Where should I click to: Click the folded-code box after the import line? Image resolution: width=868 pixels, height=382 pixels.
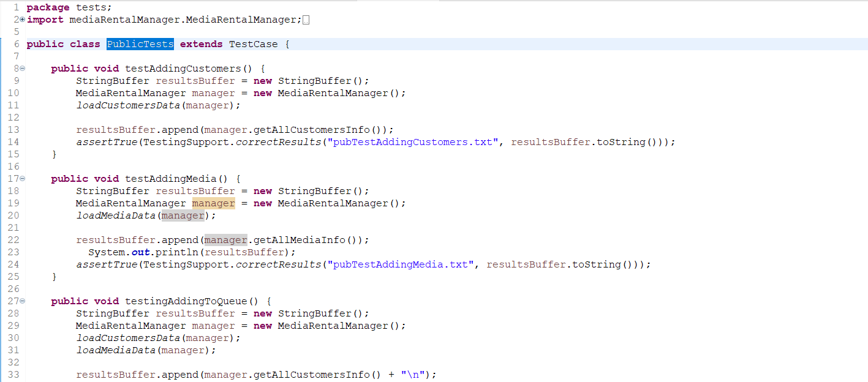tap(306, 20)
